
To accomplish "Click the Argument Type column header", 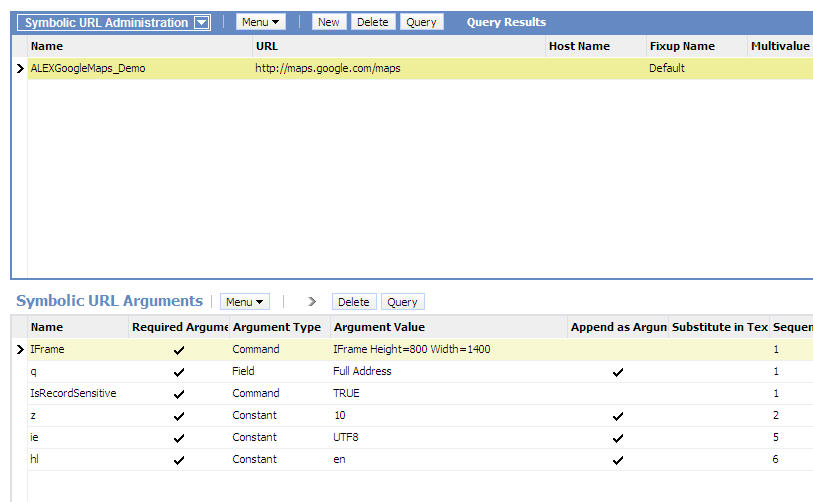I will pos(280,327).
